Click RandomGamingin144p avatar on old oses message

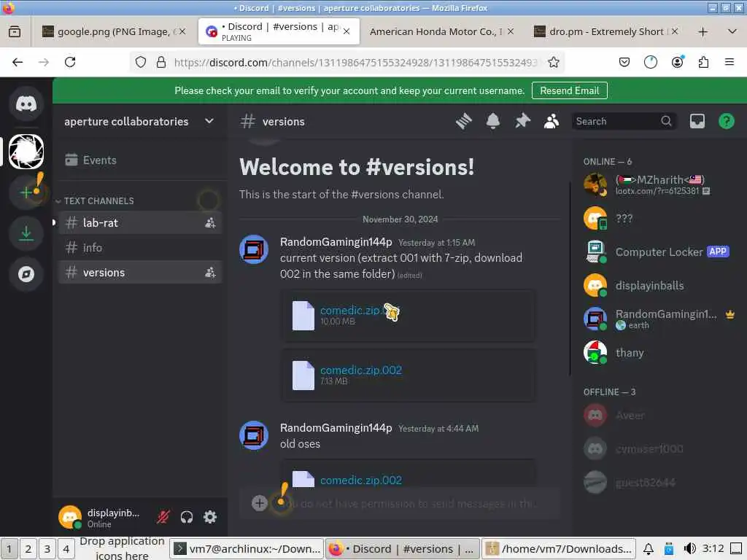pos(254,435)
